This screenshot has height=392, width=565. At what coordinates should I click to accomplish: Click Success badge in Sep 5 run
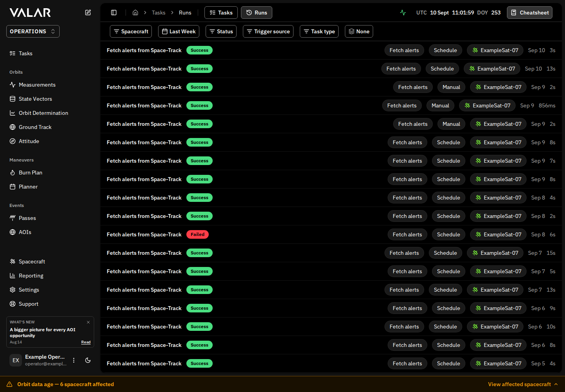tap(199, 363)
